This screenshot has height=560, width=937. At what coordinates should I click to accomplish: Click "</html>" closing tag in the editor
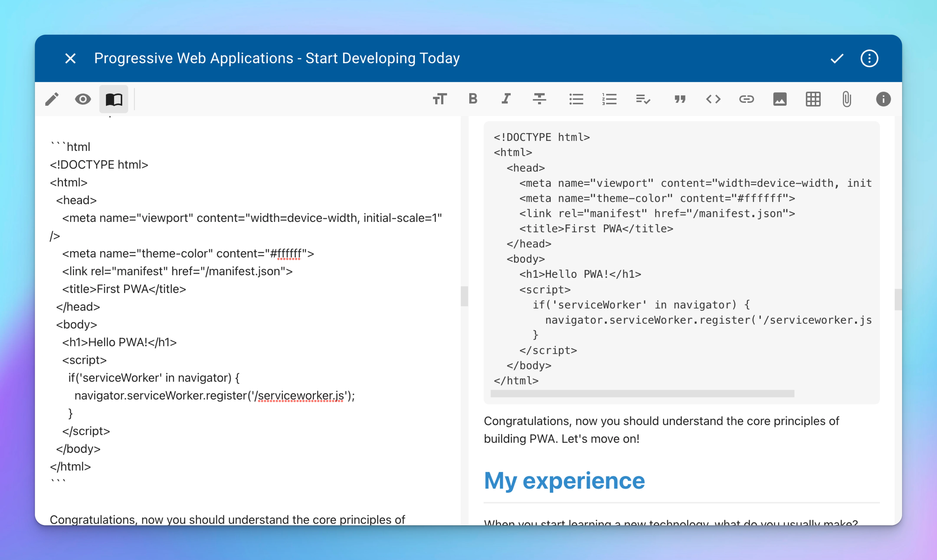click(x=70, y=467)
